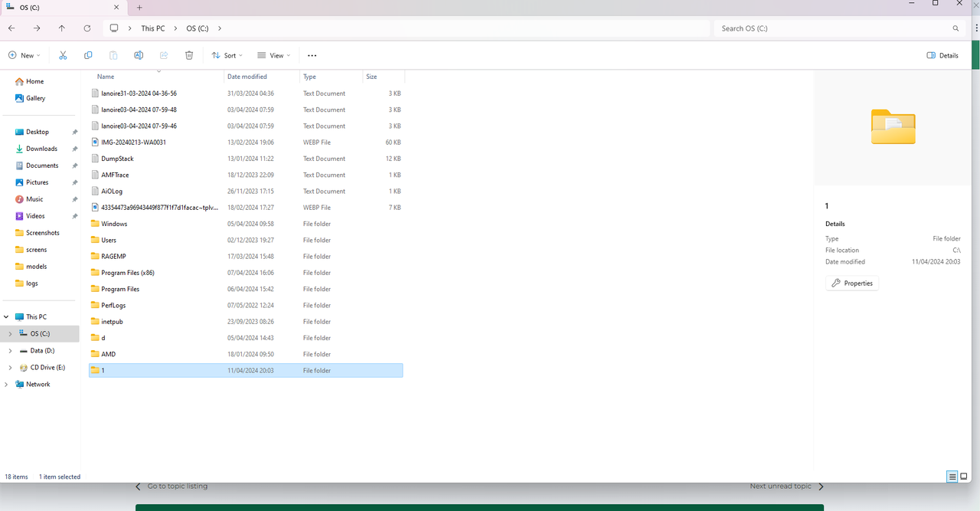
Task: Click the Cut scissors icon
Action: 63,55
